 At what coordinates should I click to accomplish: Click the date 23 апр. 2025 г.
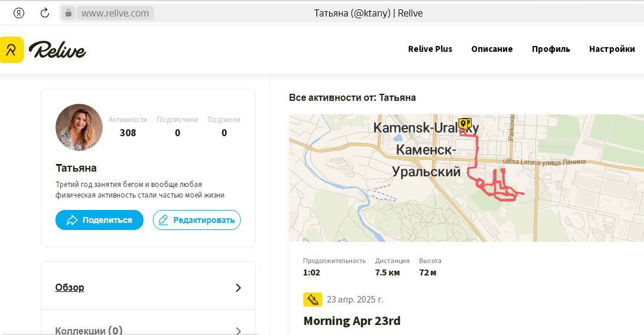[355, 300]
